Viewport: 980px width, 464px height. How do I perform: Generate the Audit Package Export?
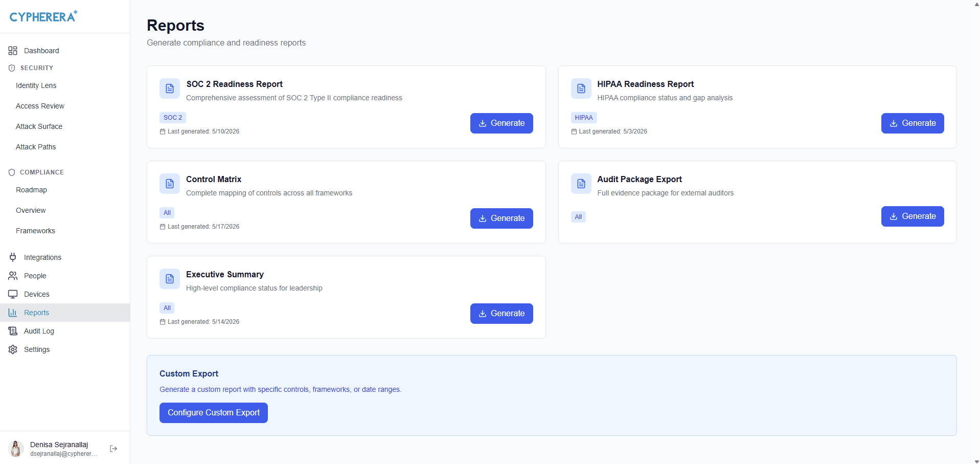coord(913,216)
